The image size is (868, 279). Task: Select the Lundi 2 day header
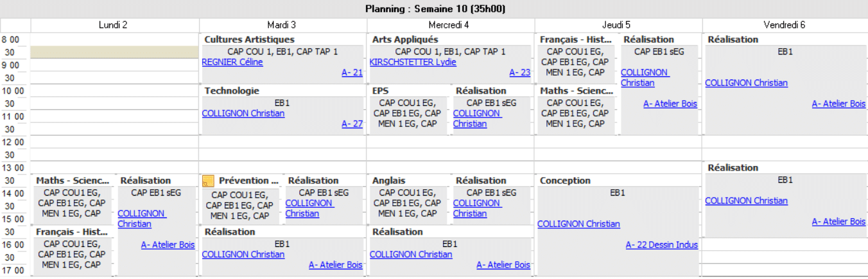coord(113,25)
